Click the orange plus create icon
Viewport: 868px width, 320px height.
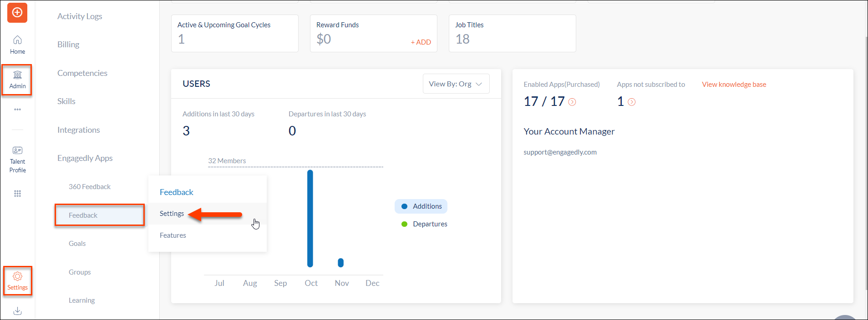(17, 12)
